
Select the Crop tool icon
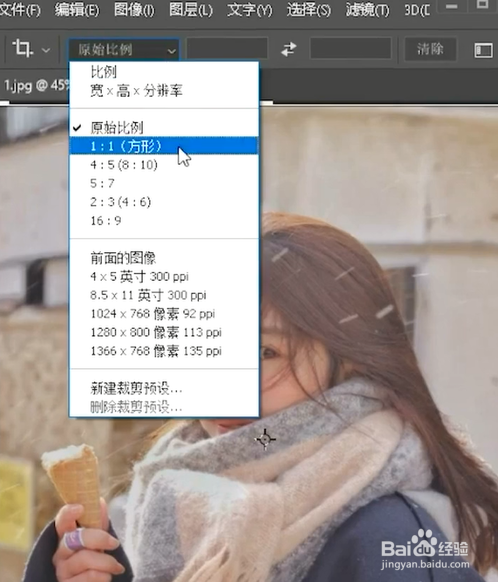click(x=22, y=49)
